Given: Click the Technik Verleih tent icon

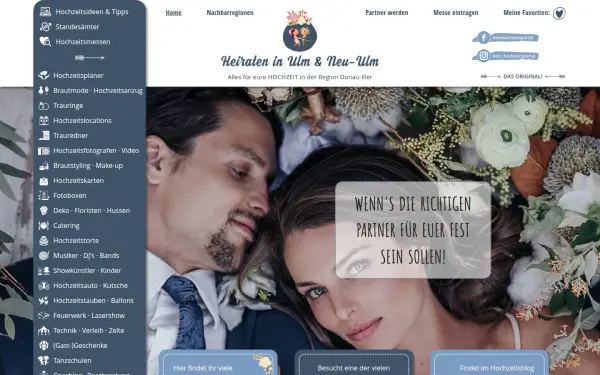Looking at the screenshot, I should (x=44, y=330).
